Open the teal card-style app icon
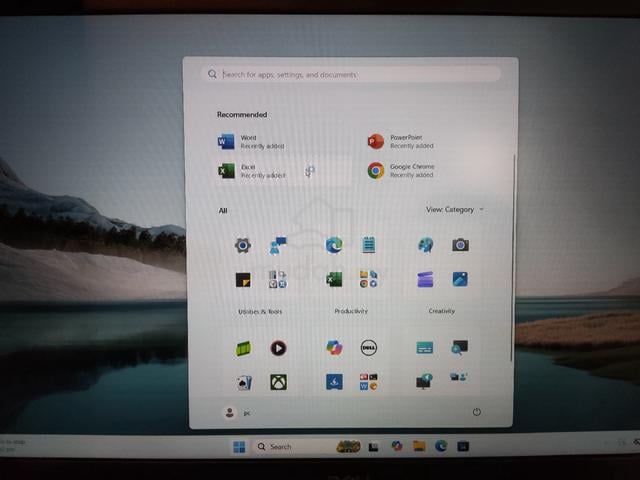This screenshot has width=640, height=480. pyautogui.click(x=424, y=348)
